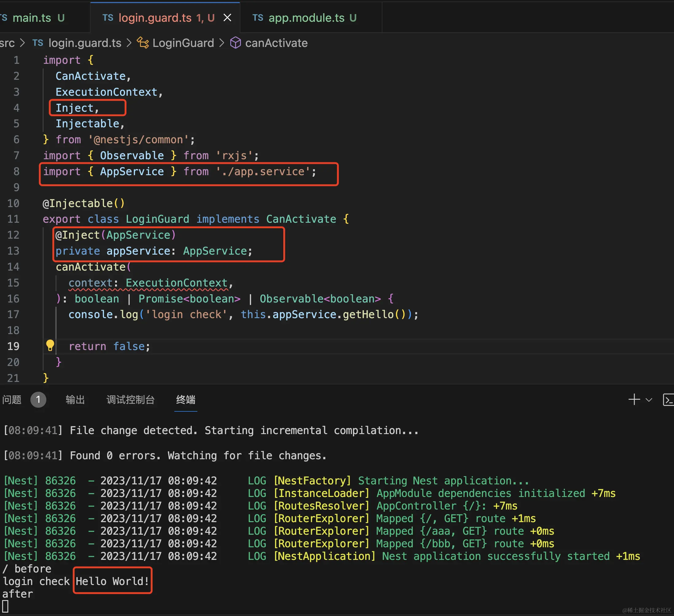This screenshot has height=616, width=674.
Task: Click 'File change detected' terminal line
Action: (x=211, y=430)
